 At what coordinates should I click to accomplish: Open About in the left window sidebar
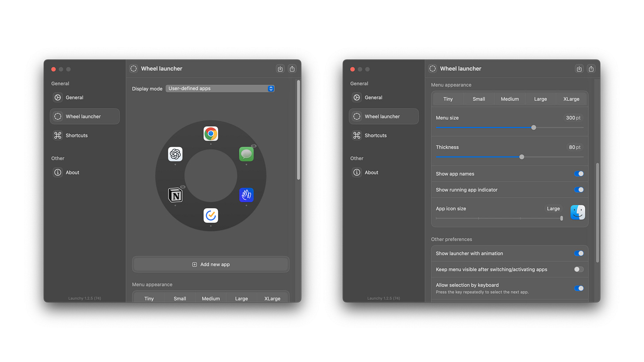point(84,172)
